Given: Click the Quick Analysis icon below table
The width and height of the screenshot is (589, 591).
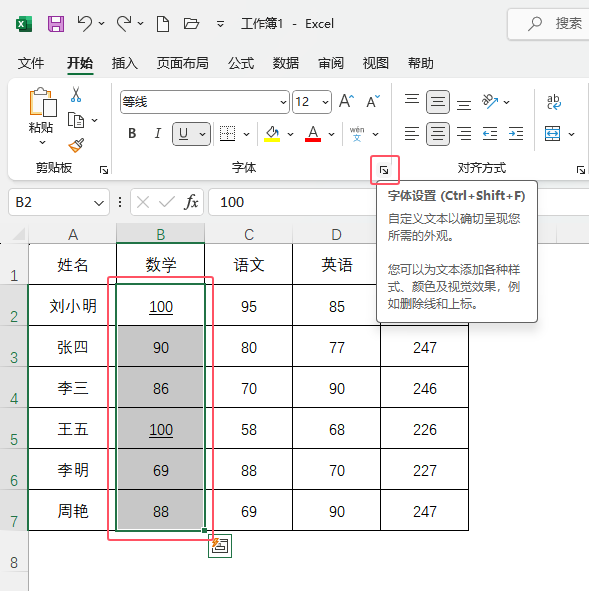Looking at the screenshot, I should (x=220, y=546).
